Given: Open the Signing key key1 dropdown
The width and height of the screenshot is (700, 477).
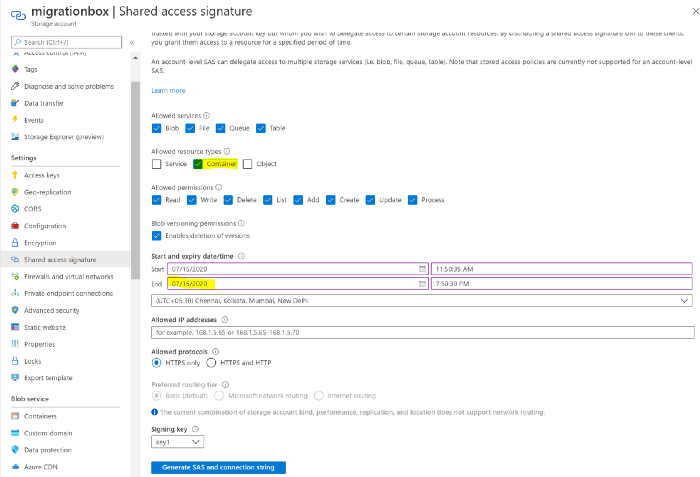Looking at the screenshot, I should [x=177, y=442].
